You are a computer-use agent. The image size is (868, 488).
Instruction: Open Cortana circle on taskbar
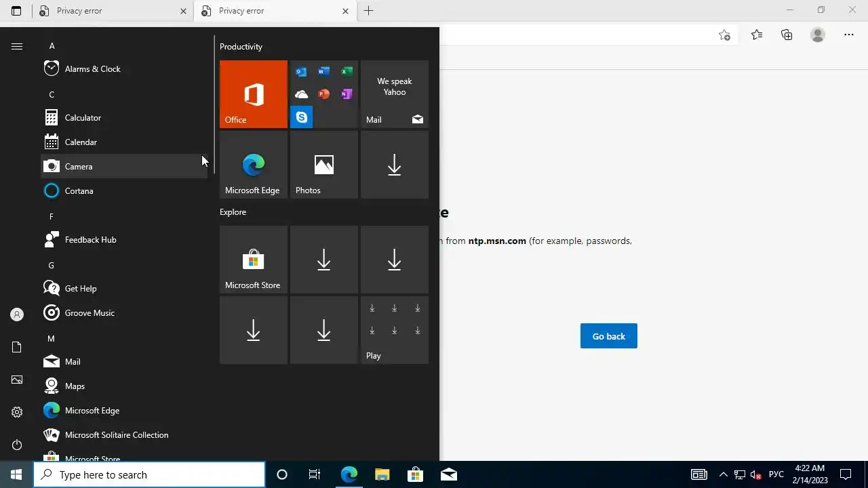[282, 474]
